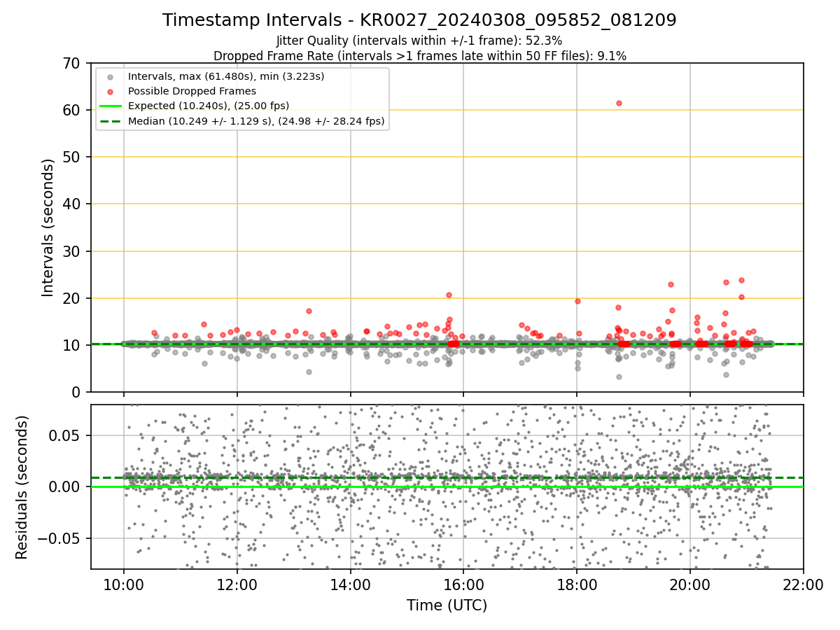Select the 'Jitter Quality' subtitle line
Image resolution: width=840 pixels, height=630 pixels.
(419, 41)
